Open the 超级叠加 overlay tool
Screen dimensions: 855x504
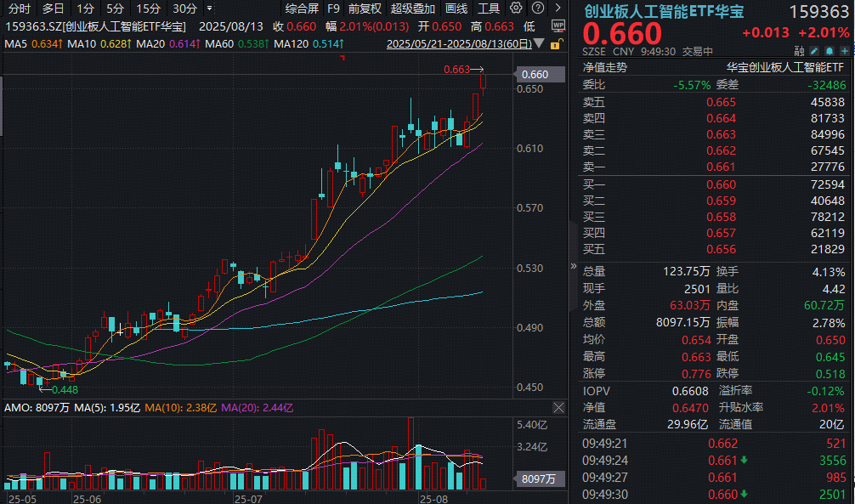coord(413,8)
